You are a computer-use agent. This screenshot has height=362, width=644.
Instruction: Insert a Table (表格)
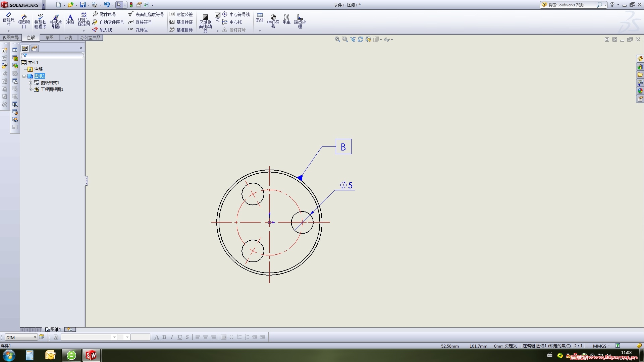pyautogui.click(x=260, y=17)
